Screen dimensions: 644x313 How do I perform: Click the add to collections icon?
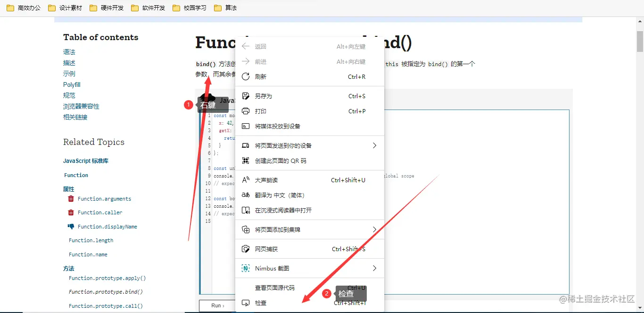pyautogui.click(x=245, y=229)
